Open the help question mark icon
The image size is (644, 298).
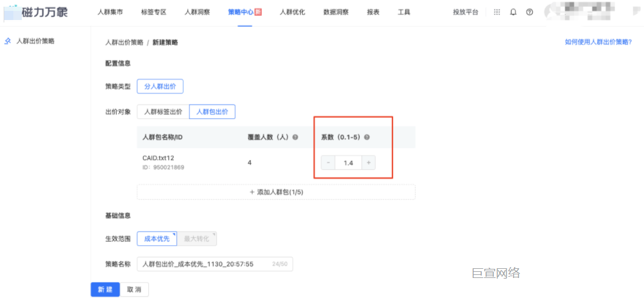point(529,12)
